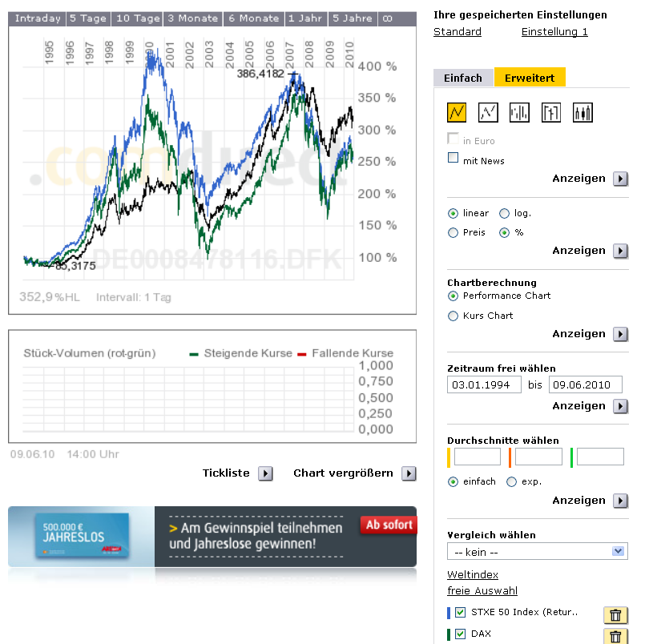This screenshot has width=649, height=644.
Task: Uncheck the DAX comparison checkbox
Action: click(x=460, y=634)
